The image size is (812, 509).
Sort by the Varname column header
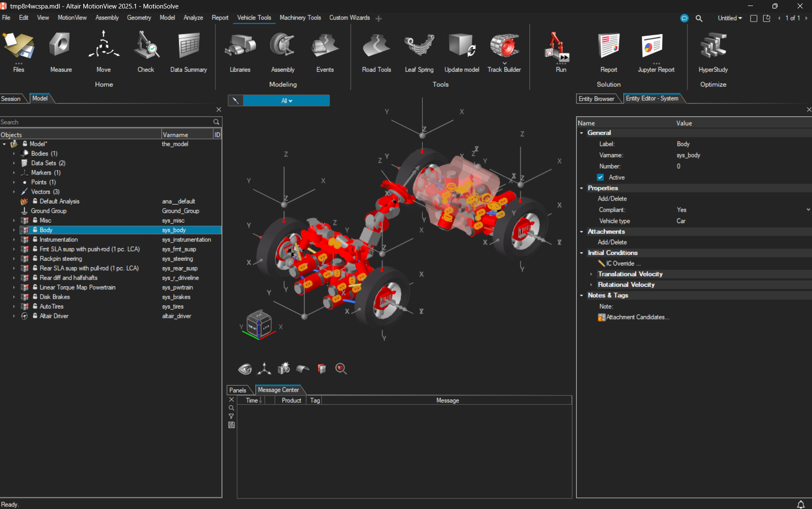(x=187, y=135)
